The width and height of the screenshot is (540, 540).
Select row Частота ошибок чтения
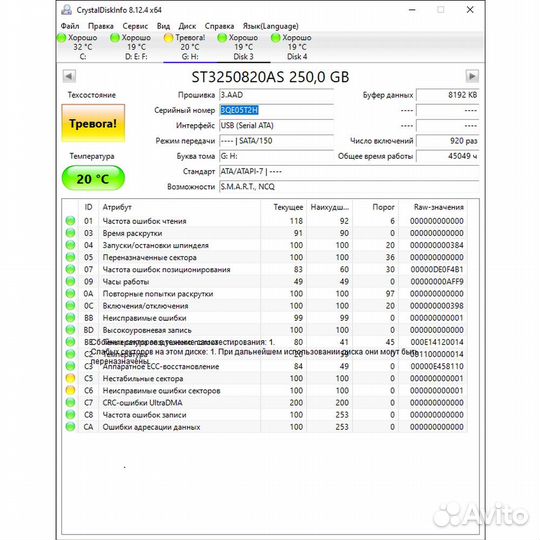point(264,221)
